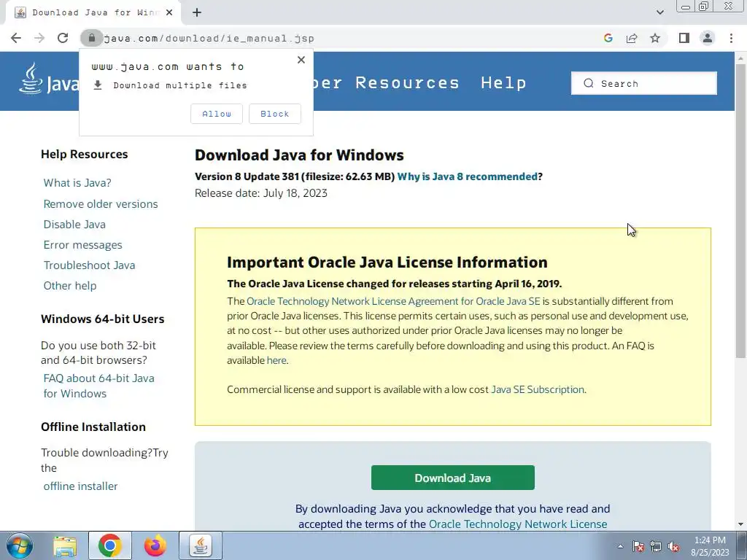The image size is (747, 560).
Task: Click the green Download Java button
Action: pyautogui.click(x=452, y=478)
